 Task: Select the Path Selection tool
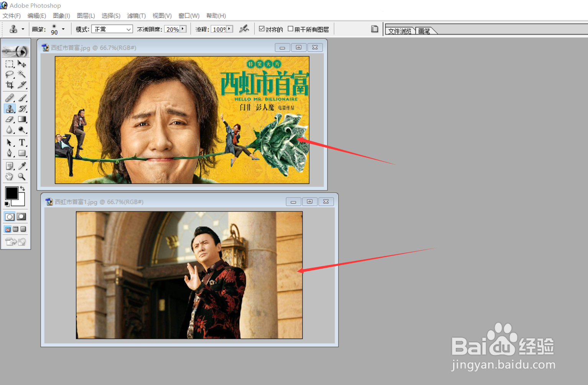pyautogui.click(x=10, y=143)
